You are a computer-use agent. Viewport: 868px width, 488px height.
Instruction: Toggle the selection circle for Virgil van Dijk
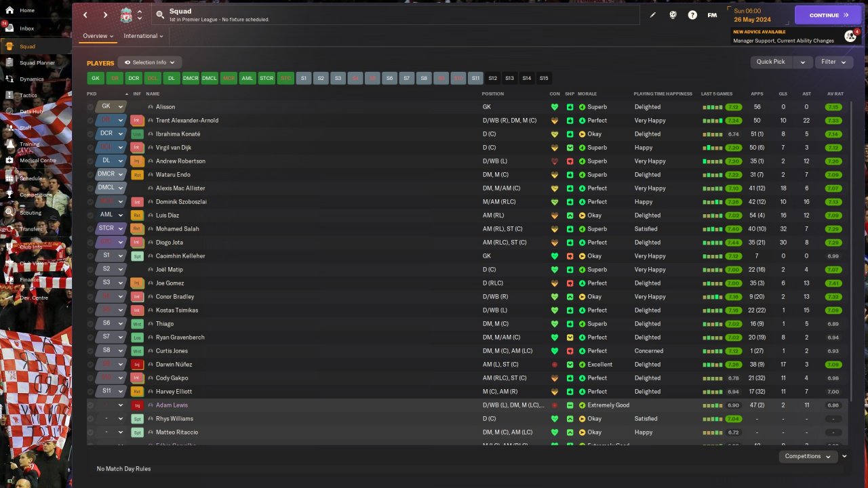pyautogui.click(x=90, y=148)
